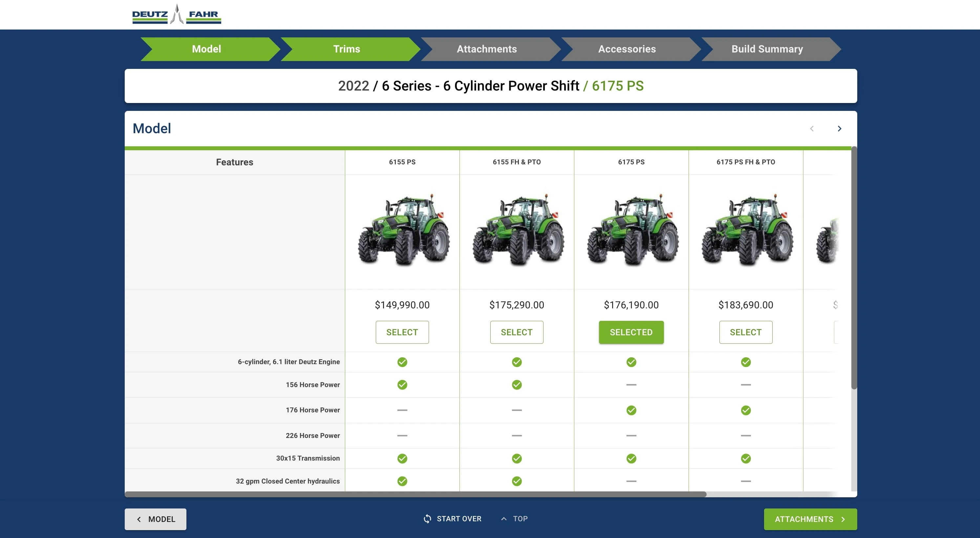
Task: Select the 6155 PS model
Action: tap(402, 332)
